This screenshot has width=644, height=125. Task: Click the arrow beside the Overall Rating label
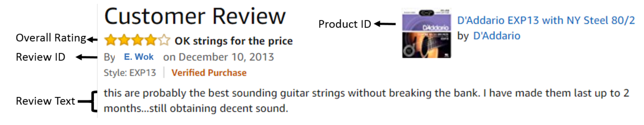click(x=92, y=39)
